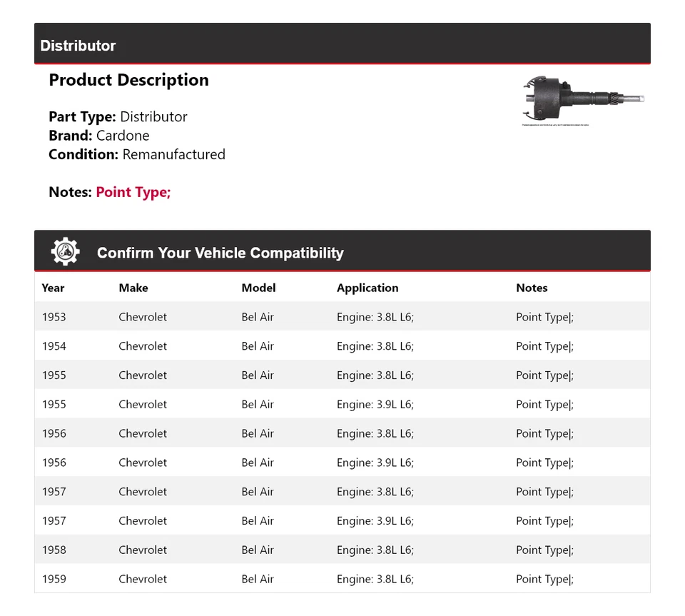Viewport: 685px width, 616px height.
Task: Open the distributor product thumbnail image
Action: (x=584, y=100)
